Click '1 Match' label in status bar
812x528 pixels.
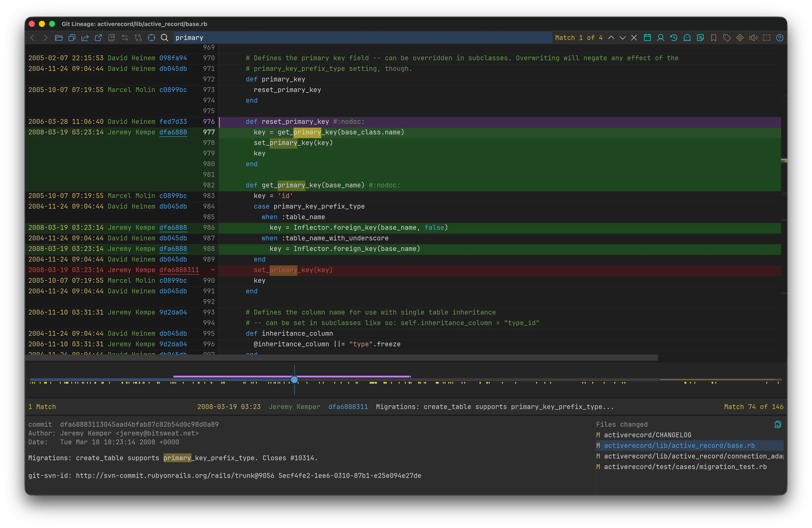tap(42, 407)
